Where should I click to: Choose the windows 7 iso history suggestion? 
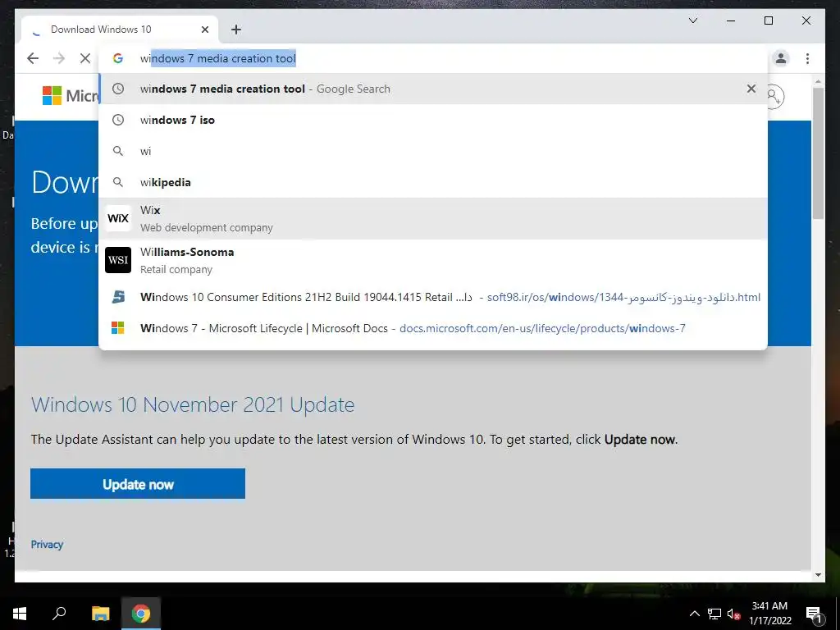433,120
